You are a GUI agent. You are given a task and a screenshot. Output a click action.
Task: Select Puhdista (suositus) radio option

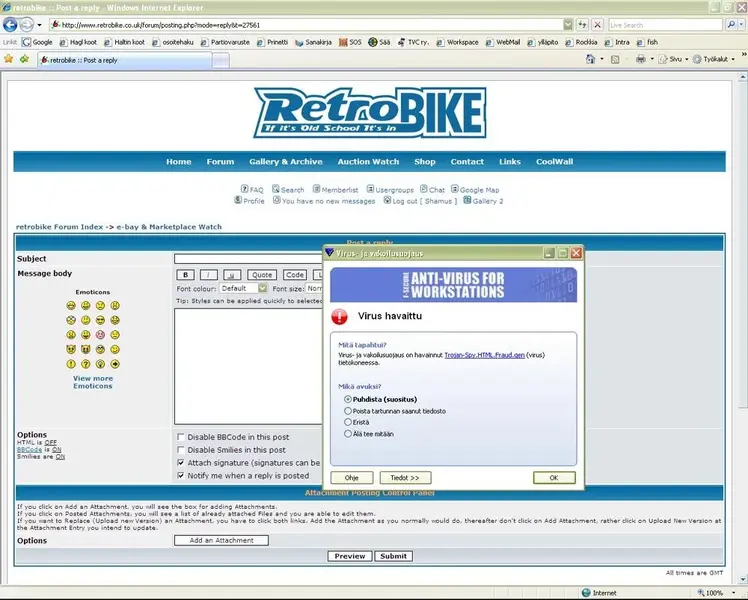pyautogui.click(x=348, y=399)
